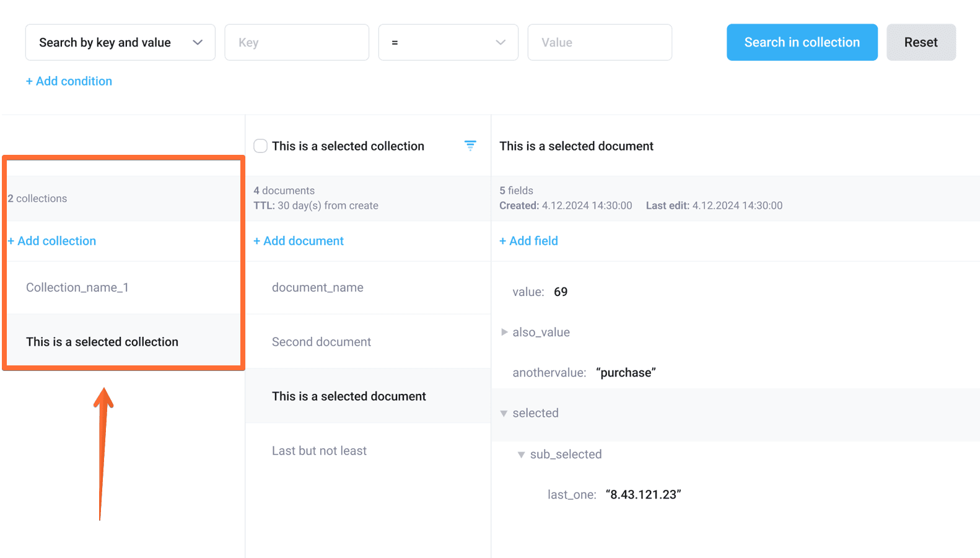The height and width of the screenshot is (558, 980).
Task: Click the Add field link
Action: (x=528, y=241)
